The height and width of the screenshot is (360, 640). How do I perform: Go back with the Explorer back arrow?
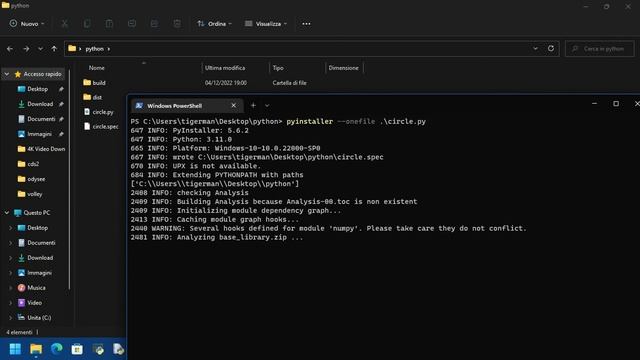[x=10, y=49]
